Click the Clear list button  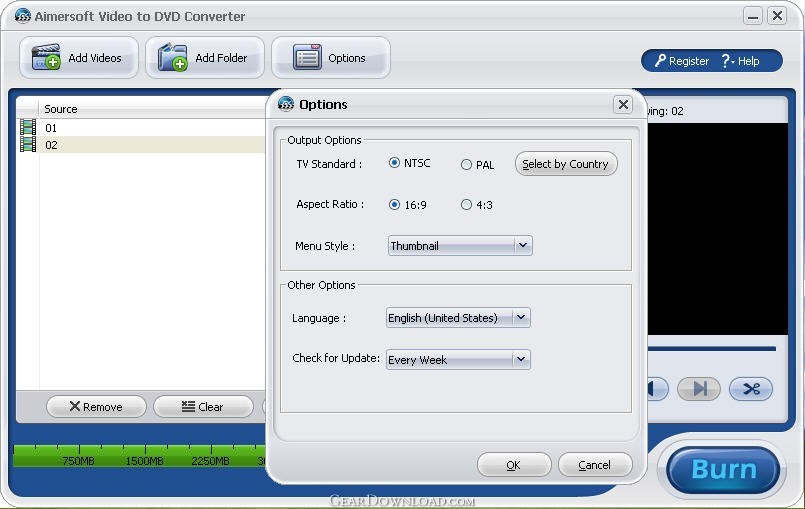point(203,407)
